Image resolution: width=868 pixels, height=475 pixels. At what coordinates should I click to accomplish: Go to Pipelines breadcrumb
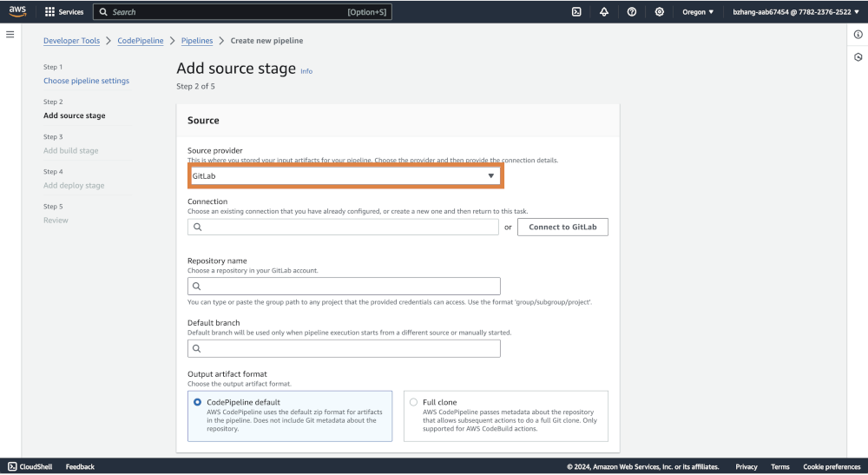point(197,41)
